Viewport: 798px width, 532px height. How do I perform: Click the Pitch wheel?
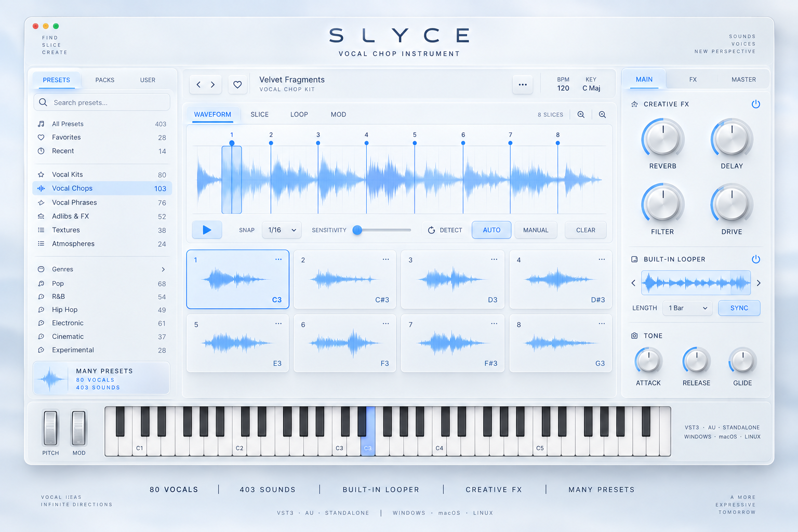(x=50, y=428)
